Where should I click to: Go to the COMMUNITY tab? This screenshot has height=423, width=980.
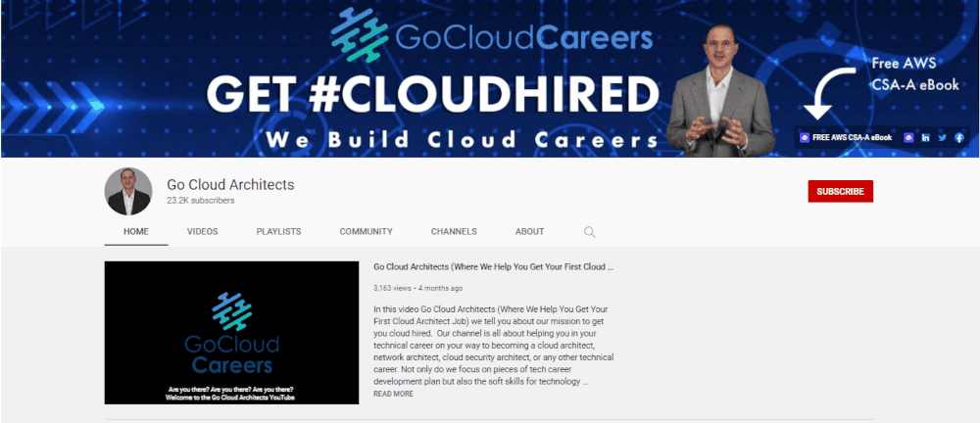(367, 232)
